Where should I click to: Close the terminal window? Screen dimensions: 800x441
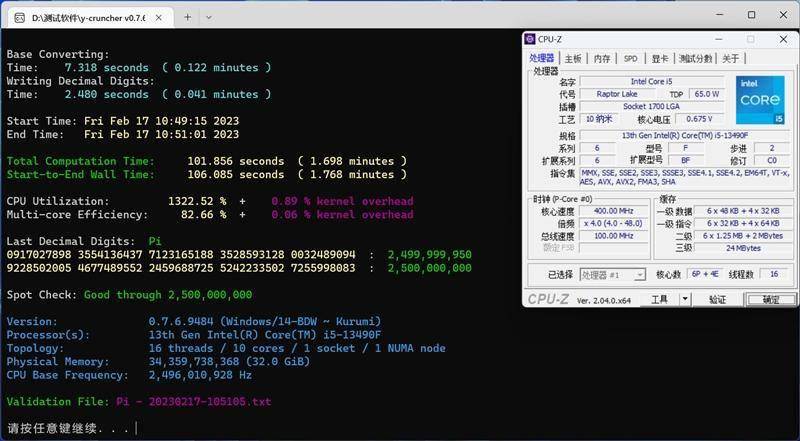(x=783, y=15)
